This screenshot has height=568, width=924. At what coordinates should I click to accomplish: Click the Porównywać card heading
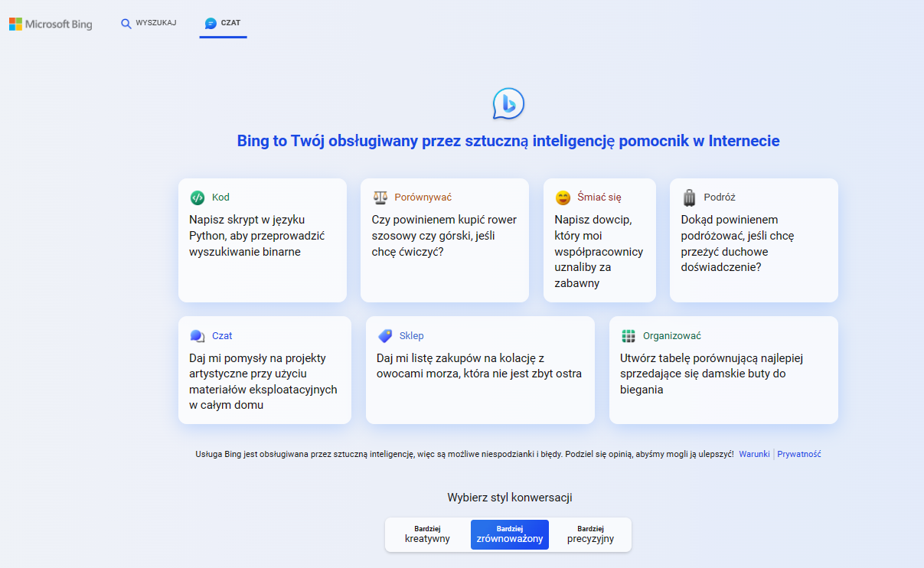pos(423,197)
